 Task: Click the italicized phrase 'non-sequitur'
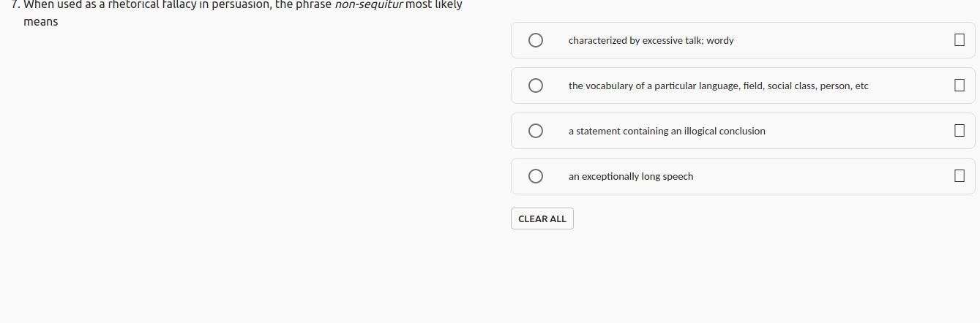coord(369,5)
